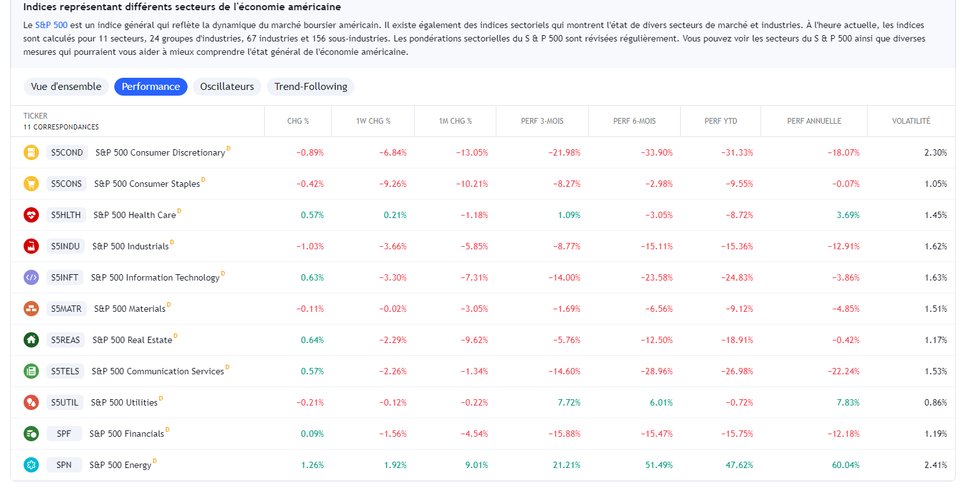This screenshot has height=498, width=980.
Task: Click the Consumer Discretionary sector icon
Action: coord(31,152)
